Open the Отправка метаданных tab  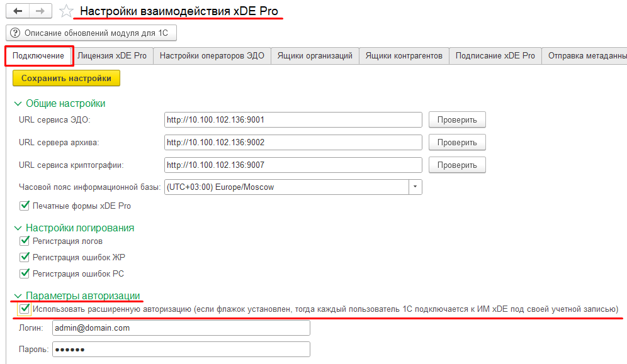click(584, 55)
